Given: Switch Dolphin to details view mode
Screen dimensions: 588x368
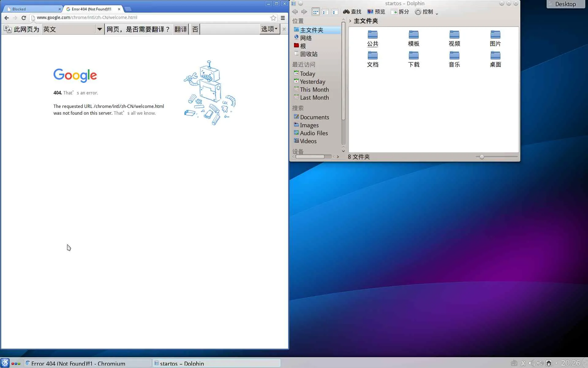Looking at the screenshot, I should point(325,12).
